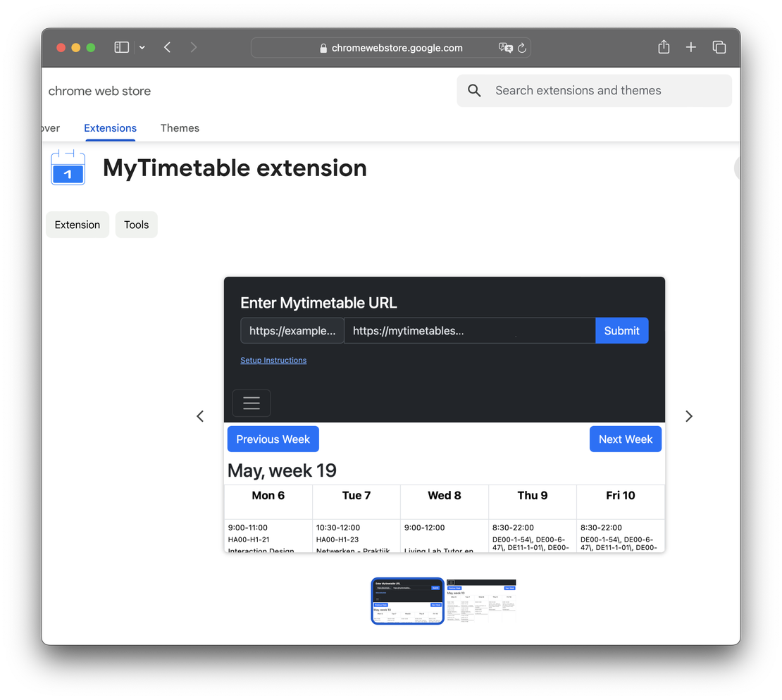Open the tab group chevron dropdown

coord(142,47)
